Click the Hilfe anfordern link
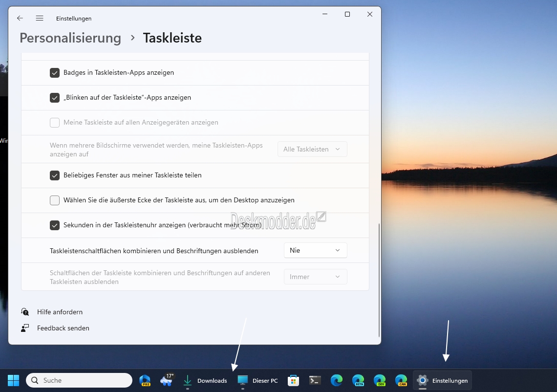This screenshot has height=392, width=557. pyautogui.click(x=60, y=312)
